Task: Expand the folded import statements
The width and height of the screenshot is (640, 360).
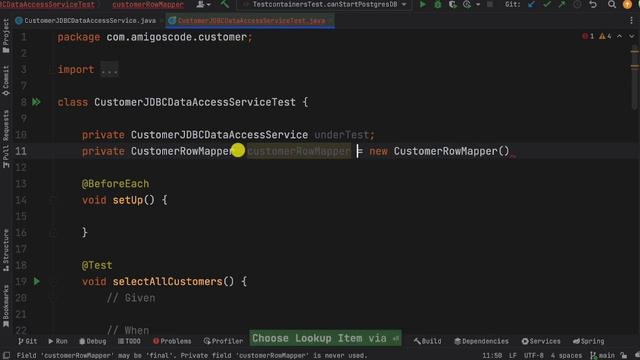Action: (x=109, y=69)
